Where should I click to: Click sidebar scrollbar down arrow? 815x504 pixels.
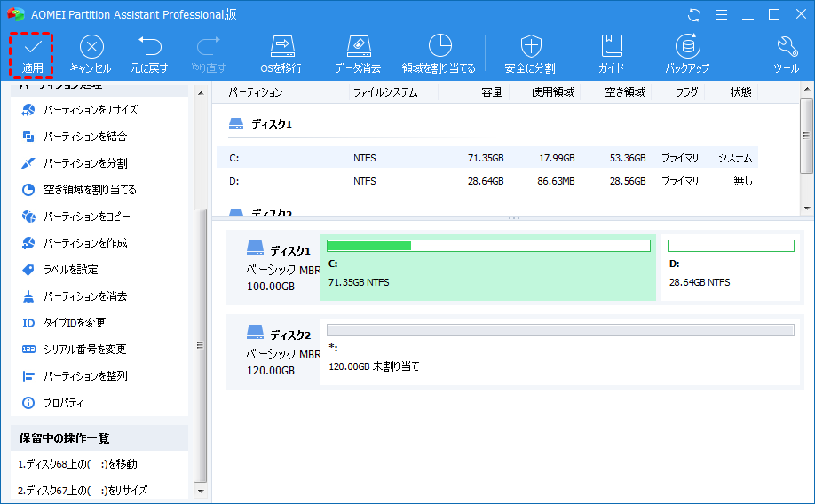(x=201, y=491)
